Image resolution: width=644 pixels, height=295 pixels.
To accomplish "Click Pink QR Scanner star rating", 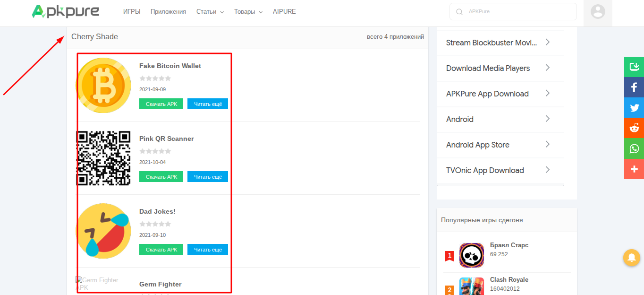I will click(x=155, y=151).
